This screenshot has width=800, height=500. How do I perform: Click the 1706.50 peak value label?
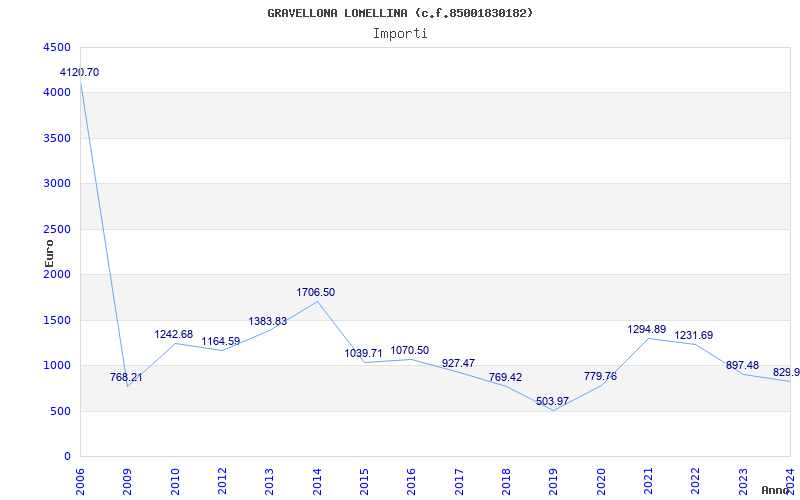[x=316, y=292]
